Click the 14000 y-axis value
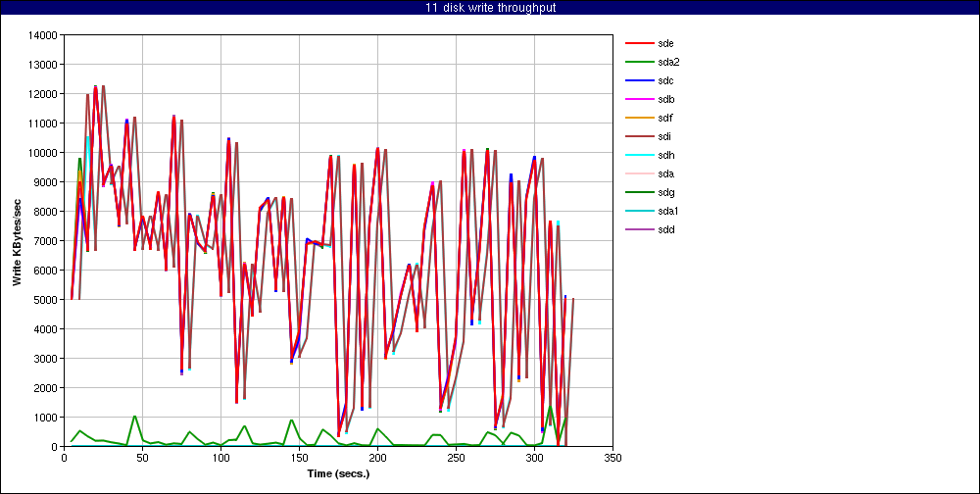 [x=44, y=35]
